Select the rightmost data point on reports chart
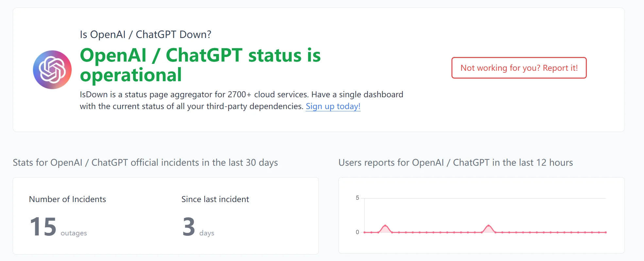 pos(606,232)
